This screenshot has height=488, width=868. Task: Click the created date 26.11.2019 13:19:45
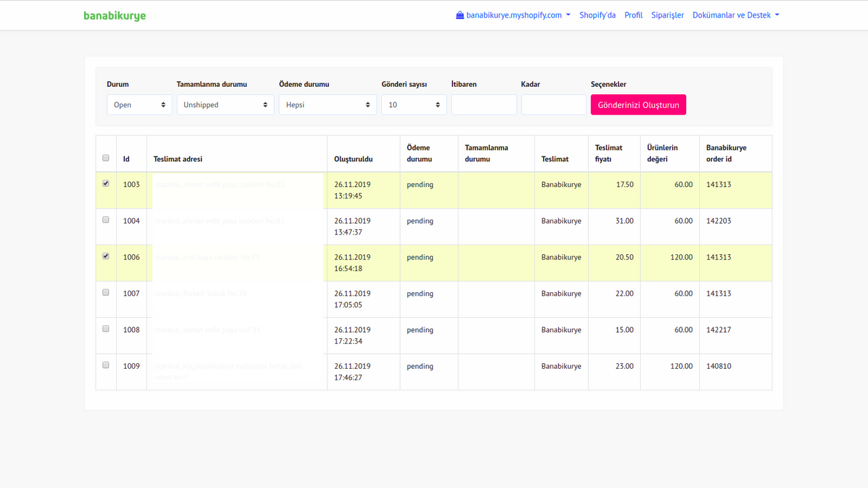tap(353, 190)
